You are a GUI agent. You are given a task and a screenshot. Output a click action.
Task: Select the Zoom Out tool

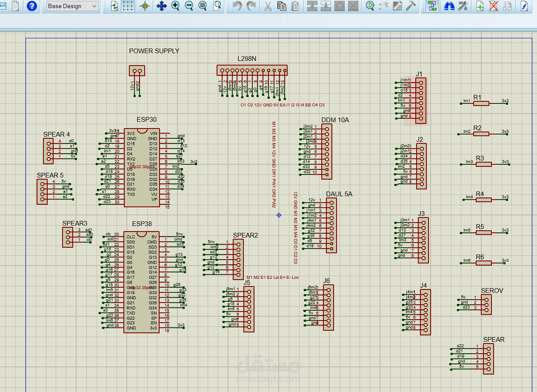(189, 6)
